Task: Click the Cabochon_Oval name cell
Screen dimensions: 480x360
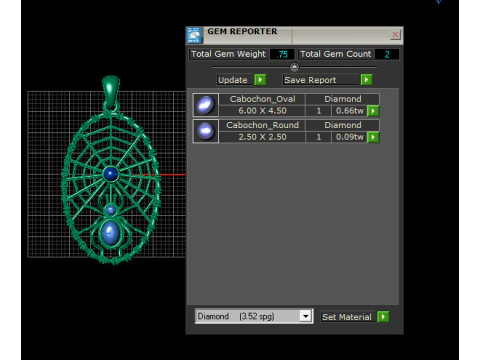Action: point(262,99)
